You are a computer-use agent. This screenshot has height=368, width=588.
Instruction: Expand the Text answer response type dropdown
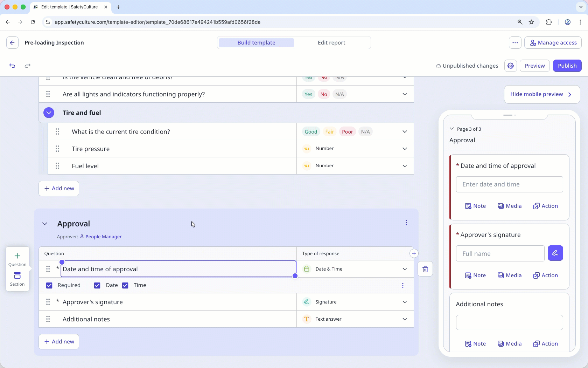(x=405, y=319)
